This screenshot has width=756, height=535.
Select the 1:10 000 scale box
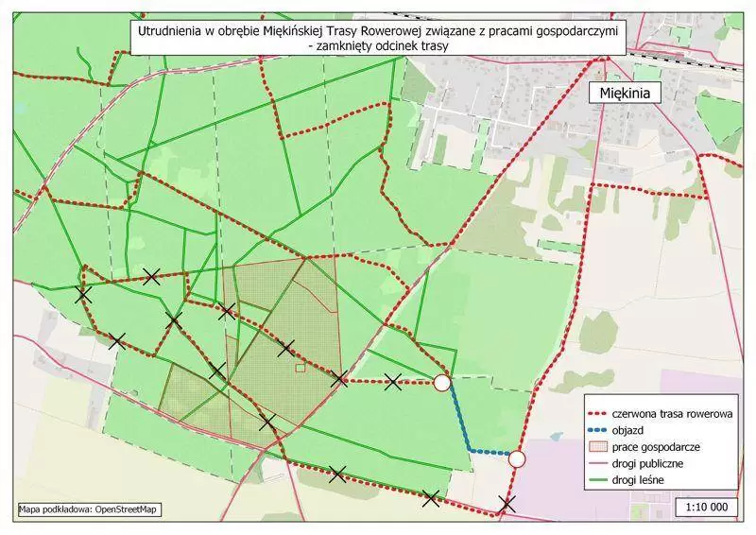[x=706, y=507]
